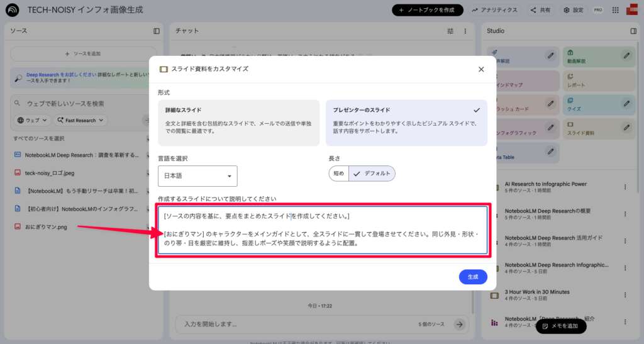Edit the Data Table card with pencil icon

coord(550,152)
